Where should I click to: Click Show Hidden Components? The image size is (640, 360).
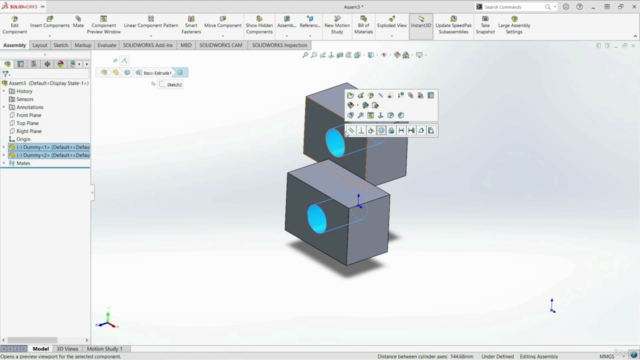259,25
